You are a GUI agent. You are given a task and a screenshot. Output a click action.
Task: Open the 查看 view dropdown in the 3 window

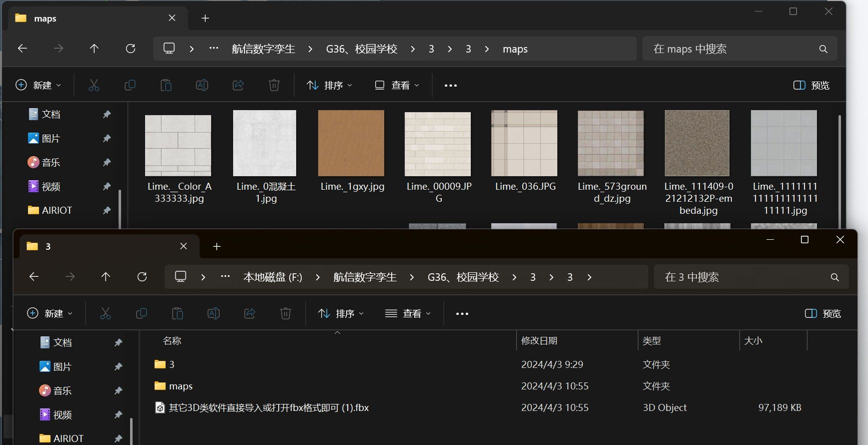click(x=408, y=313)
